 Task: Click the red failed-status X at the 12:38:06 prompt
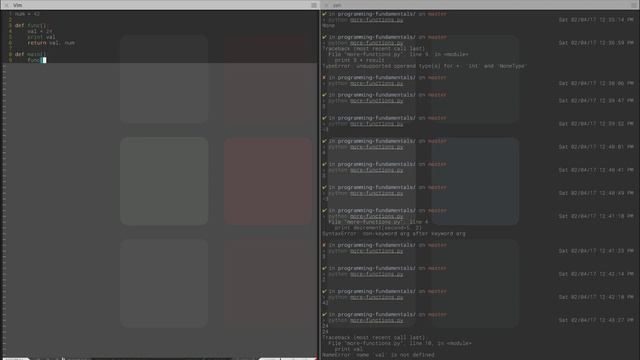pos(324,77)
